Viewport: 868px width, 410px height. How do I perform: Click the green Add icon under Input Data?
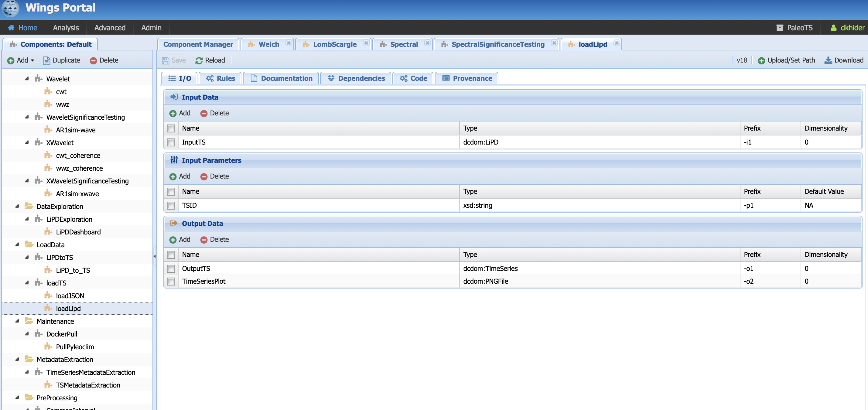pyautogui.click(x=173, y=113)
